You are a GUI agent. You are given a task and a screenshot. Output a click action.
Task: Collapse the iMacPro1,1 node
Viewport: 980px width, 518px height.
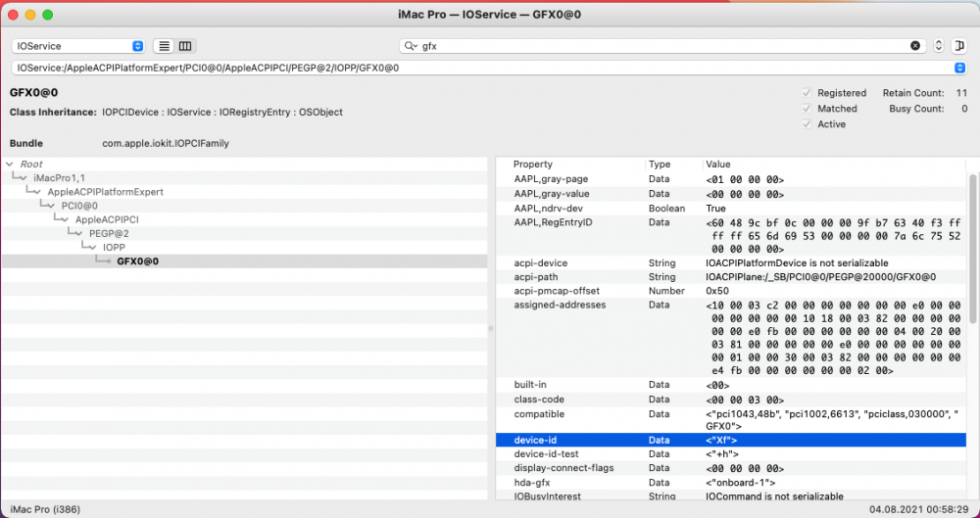pos(24,178)
